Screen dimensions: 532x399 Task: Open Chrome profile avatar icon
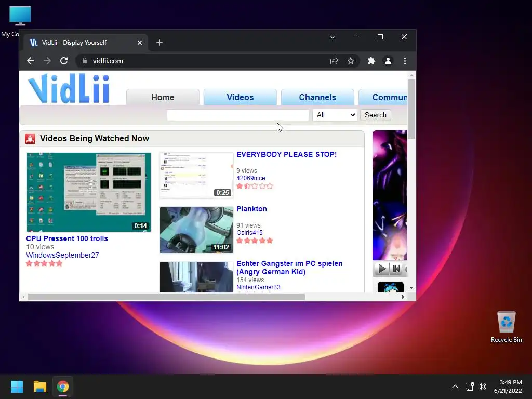[388, 61]
